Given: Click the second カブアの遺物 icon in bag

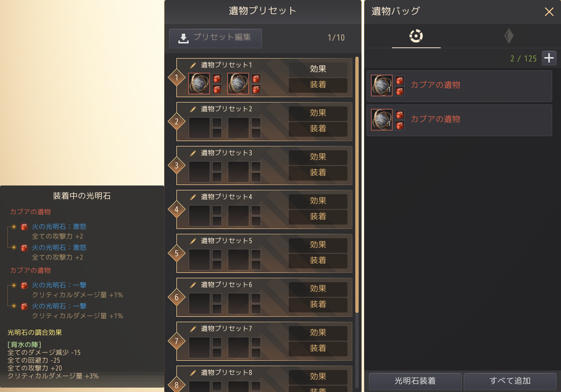Looking at the screenshot, I should pyautogui.click(x=381, y=120).
